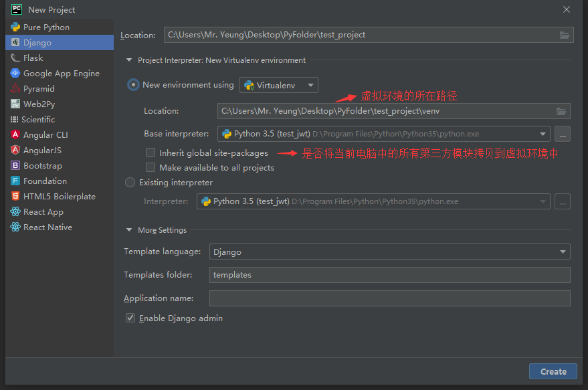Select React Native project type label
The width and height of the screenshot is (588, 390).
click(x=47, y=227)
